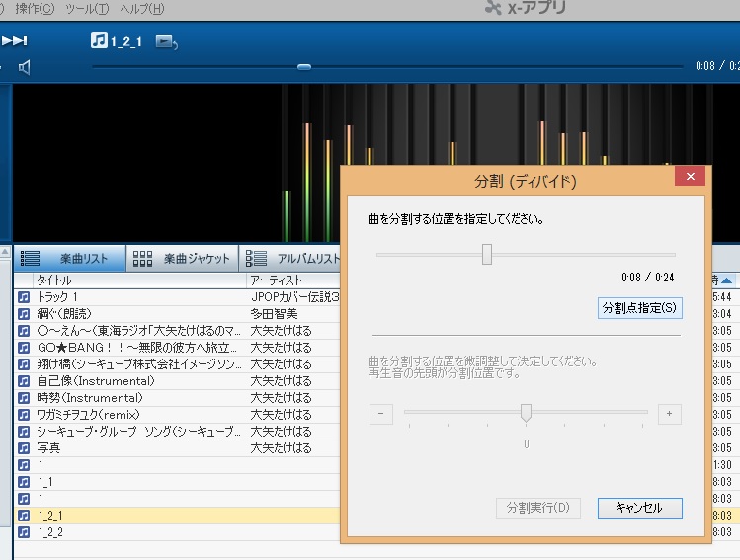Close the 分割 (ディバイド) dialog
This screenshot has width=740, height=560.
(691, 177)
